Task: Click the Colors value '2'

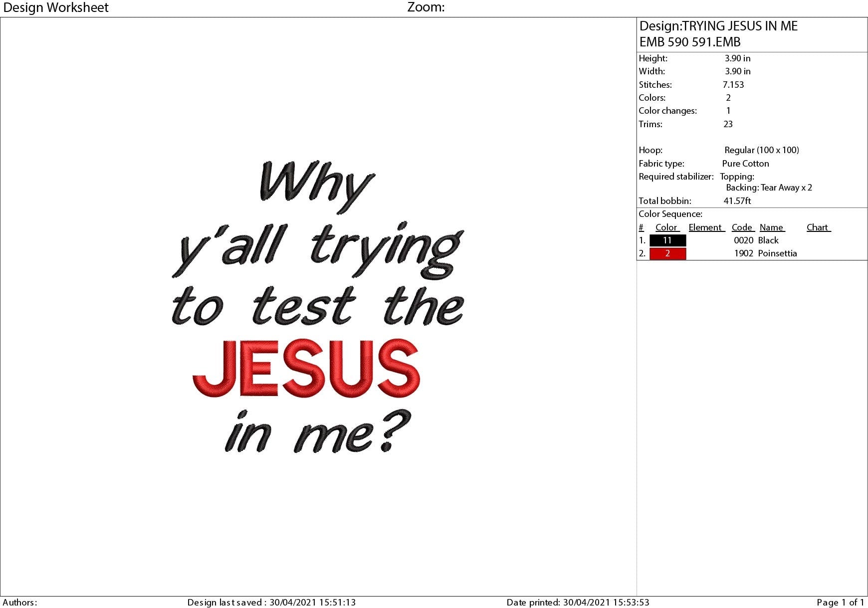Action: point(728,98)
